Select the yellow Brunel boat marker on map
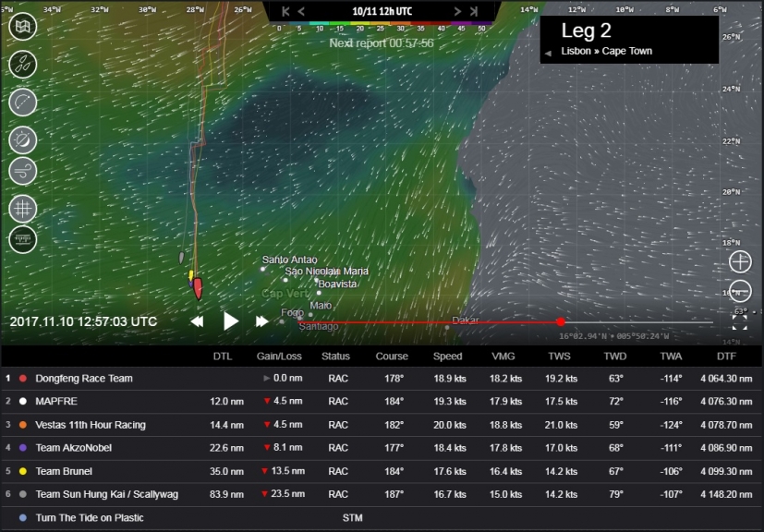 [x=191, y=275]
